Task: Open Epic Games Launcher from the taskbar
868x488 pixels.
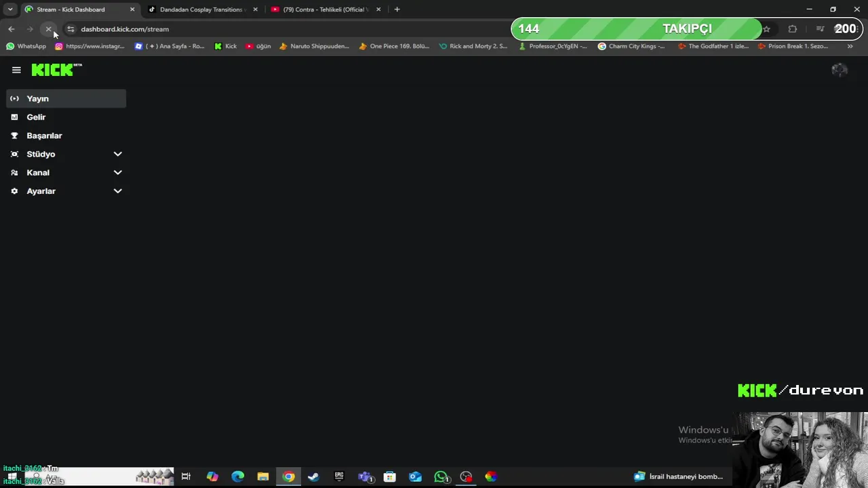Action: pyautogui.click(x=339, y=477)
